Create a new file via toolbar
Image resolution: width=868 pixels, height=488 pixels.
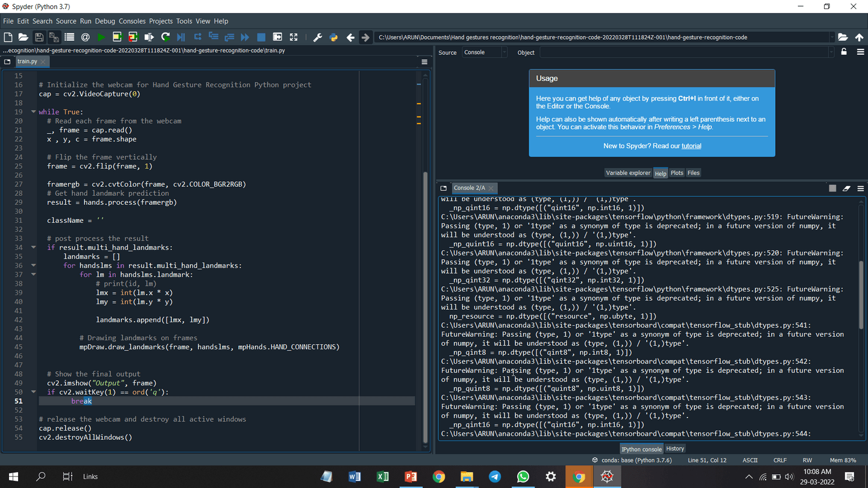click(x=8, y=37)
